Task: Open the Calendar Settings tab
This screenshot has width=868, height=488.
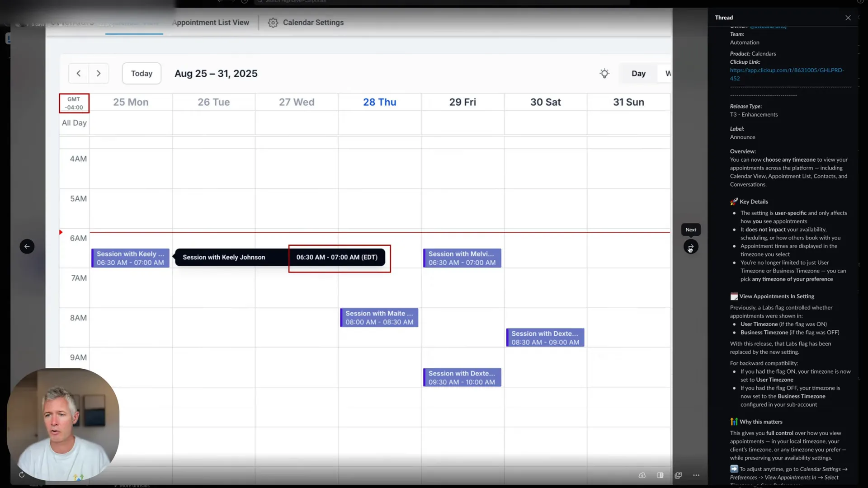Action: [x=313, y=22]
